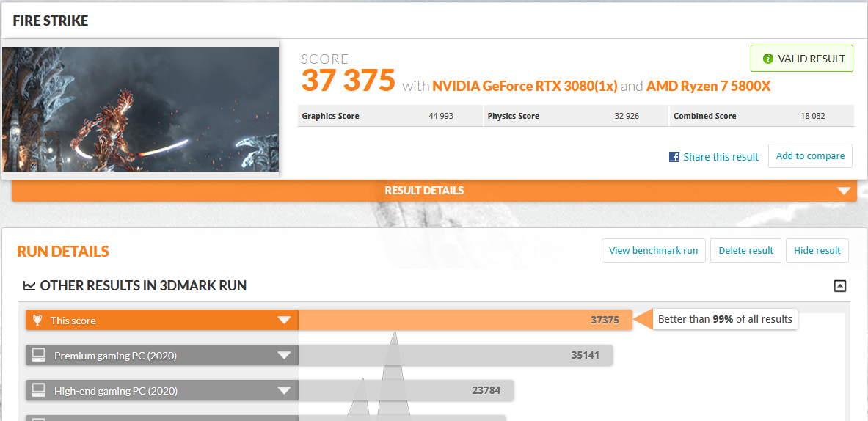868x421 pixels.
Task: Click the Better than 99% of all results tooltip
Action: pyautogui.click(x=725, y=319)
